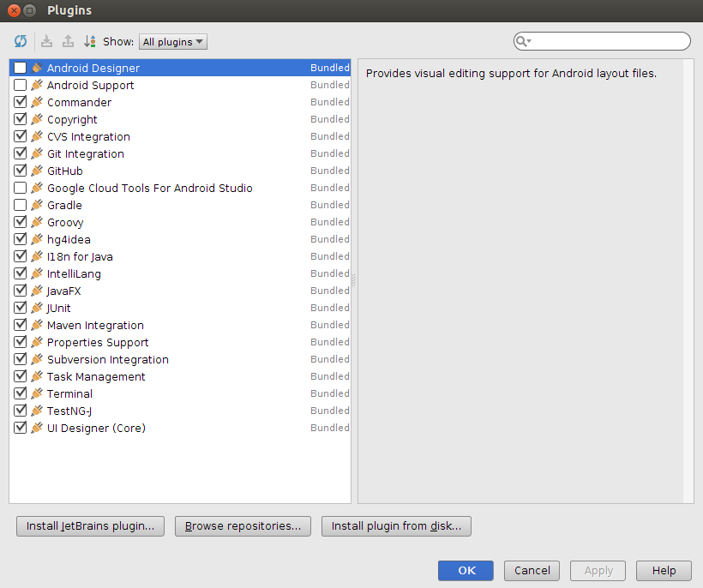Click the Bundled label in Gradle row

pos(330,205)
